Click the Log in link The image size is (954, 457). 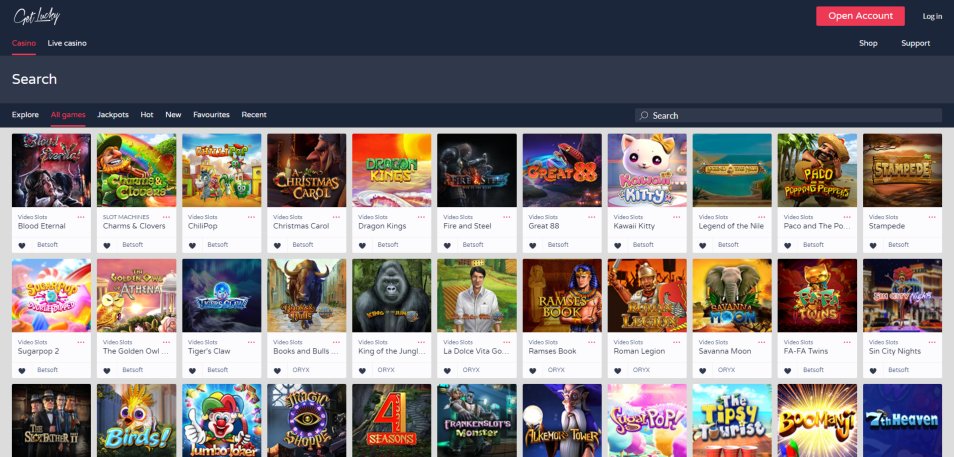pyautogui.click(x=932, y=16)
